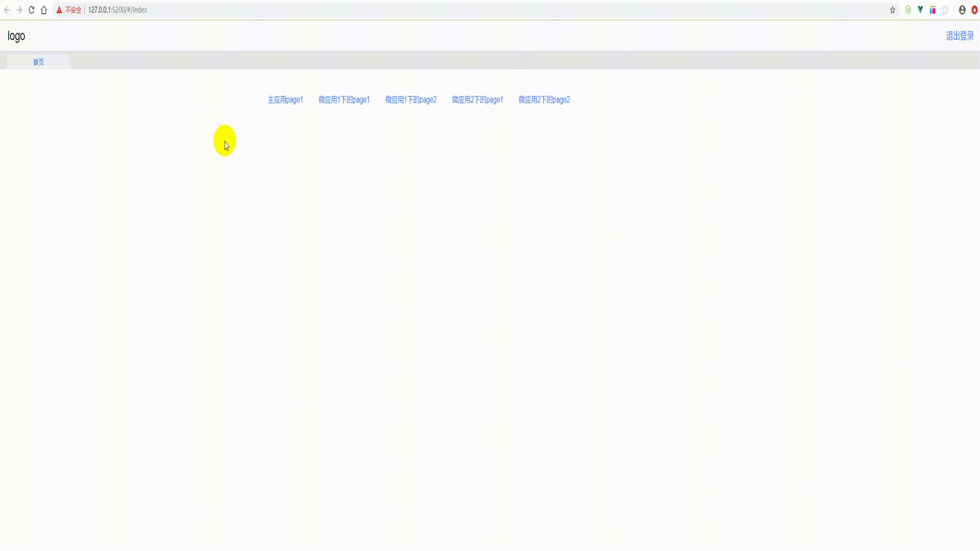Viewport: 980px width, 551px height.
Task: Reload the page with refresh icon
Action: [31, 10]
